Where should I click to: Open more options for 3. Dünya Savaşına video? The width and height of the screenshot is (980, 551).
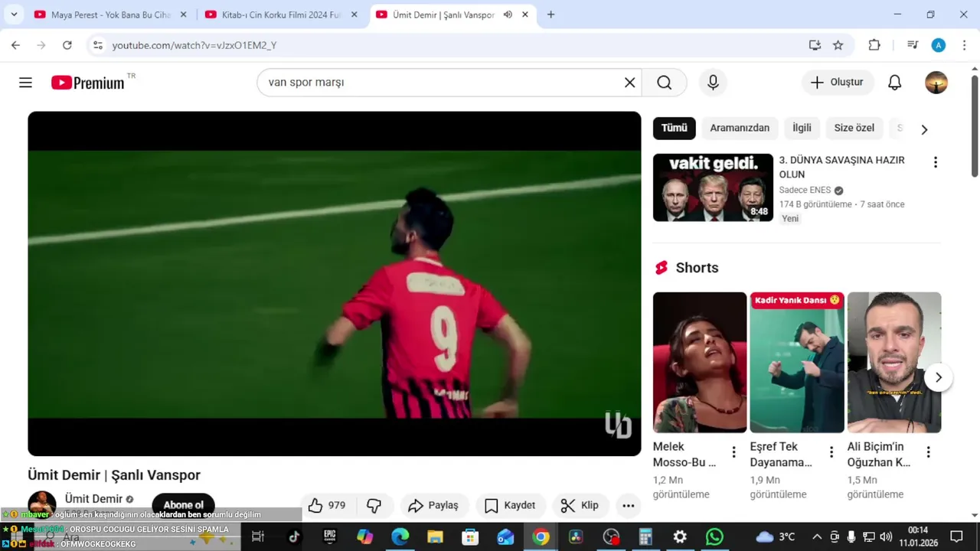935,162
